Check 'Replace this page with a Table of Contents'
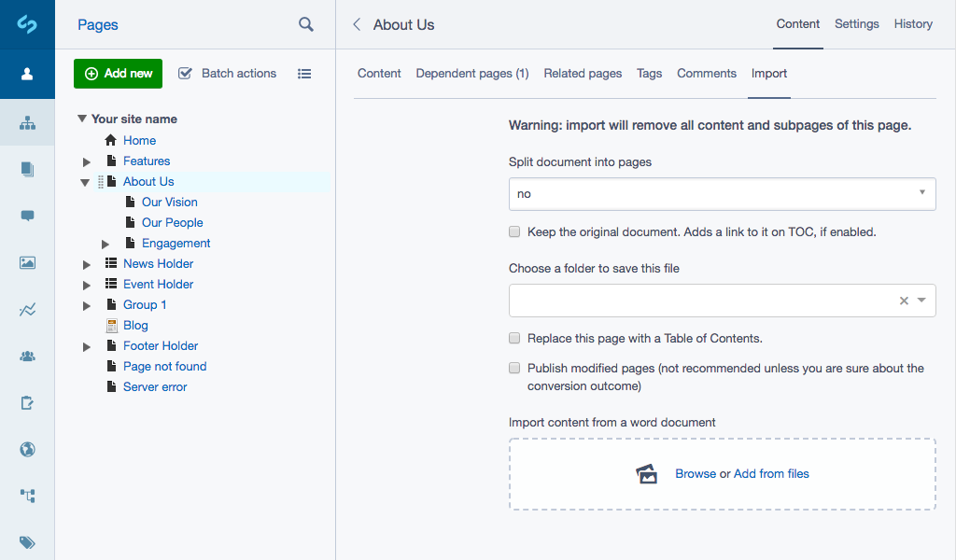The width and height of the screenshot is (956, 560). (514, 340)
